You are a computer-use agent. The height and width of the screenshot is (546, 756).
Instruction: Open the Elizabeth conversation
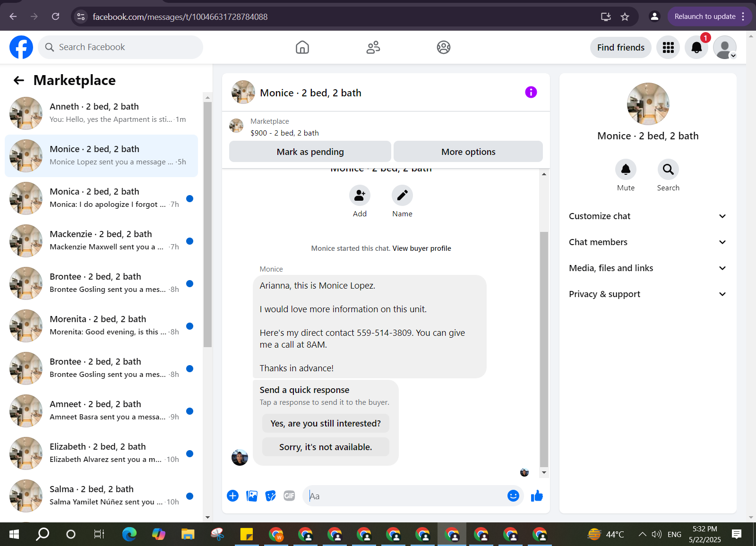point(101,453)
